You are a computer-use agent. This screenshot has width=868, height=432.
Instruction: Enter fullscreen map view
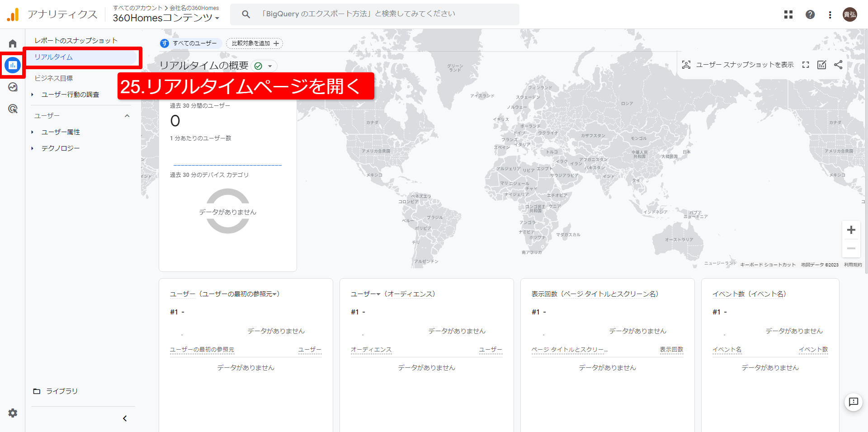click(806, 65)
